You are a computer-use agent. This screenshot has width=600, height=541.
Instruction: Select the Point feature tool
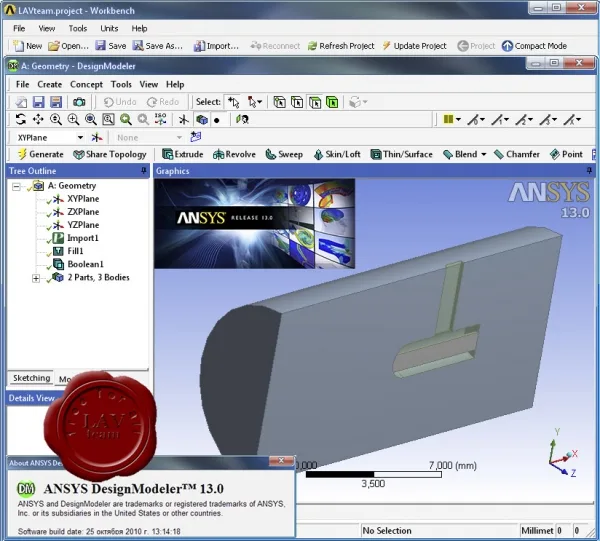566,154
